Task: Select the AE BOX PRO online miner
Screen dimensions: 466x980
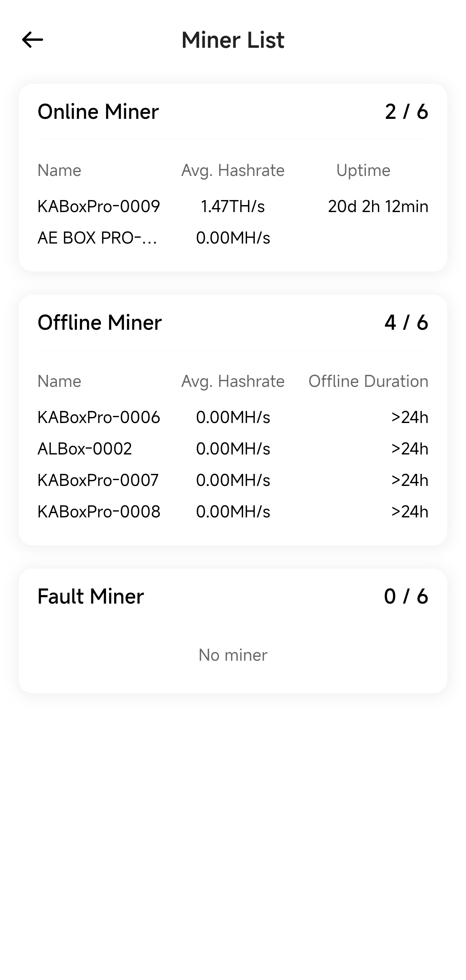Action: click(x=233, y=238)
